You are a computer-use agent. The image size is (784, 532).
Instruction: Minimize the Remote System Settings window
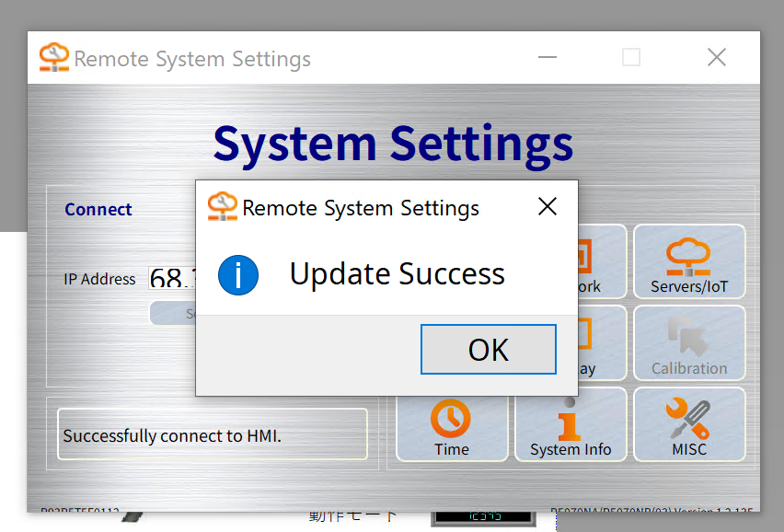coord(548,58)
